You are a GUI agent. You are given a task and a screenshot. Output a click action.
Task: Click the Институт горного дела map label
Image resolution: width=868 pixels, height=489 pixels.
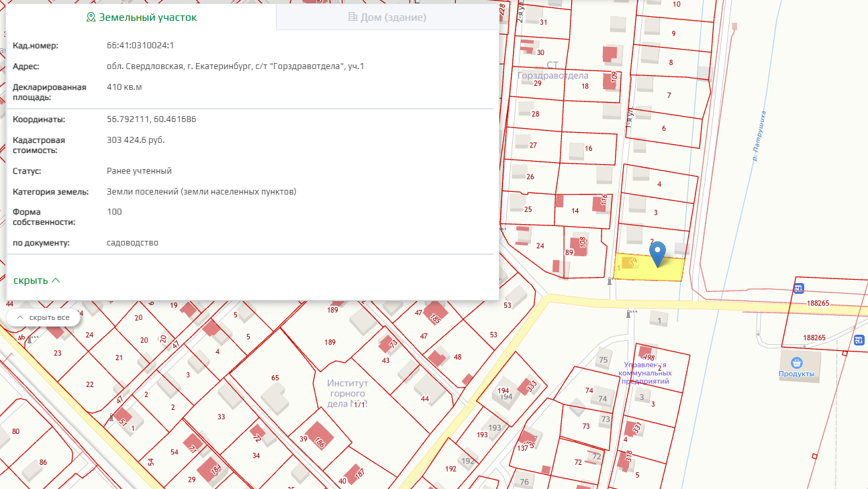pos(347,393)
